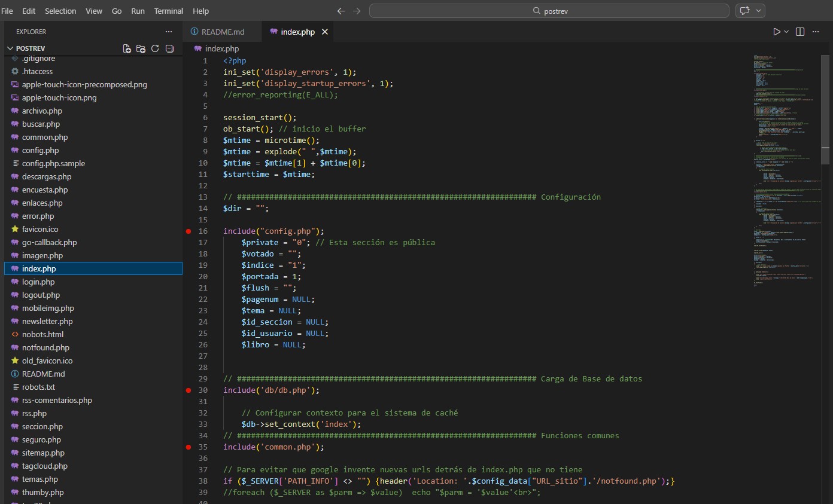This screenshot has height=504, width=833.
Task: Disable the breakpoint on line 30
Action: pyautogui.click(x=189, y=390)
